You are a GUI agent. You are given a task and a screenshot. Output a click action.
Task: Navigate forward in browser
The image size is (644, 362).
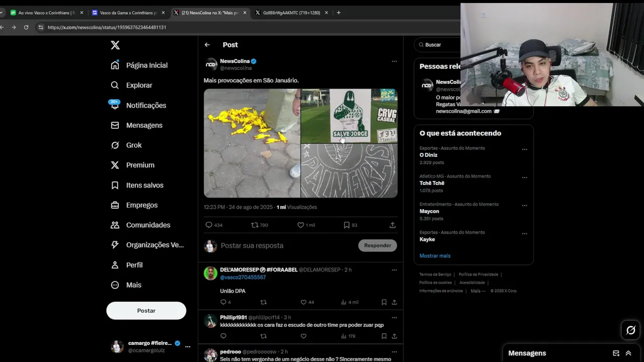[14, 27]
